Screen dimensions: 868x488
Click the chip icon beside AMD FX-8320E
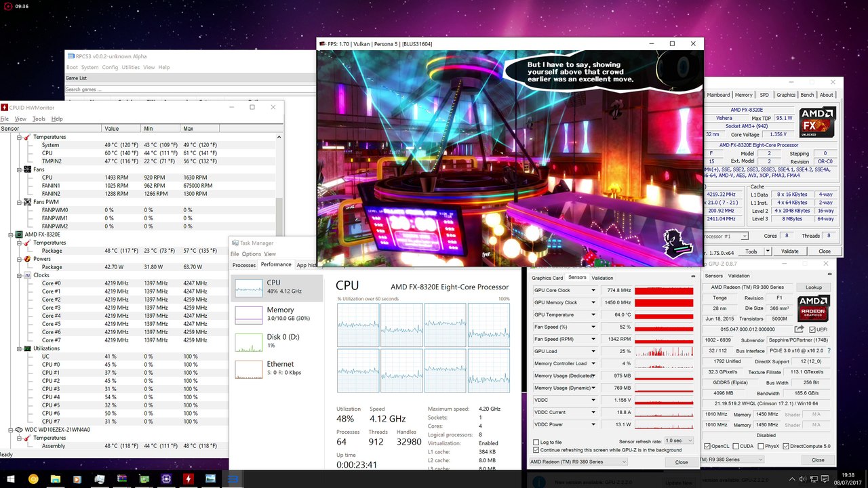(x=19, y=235)
